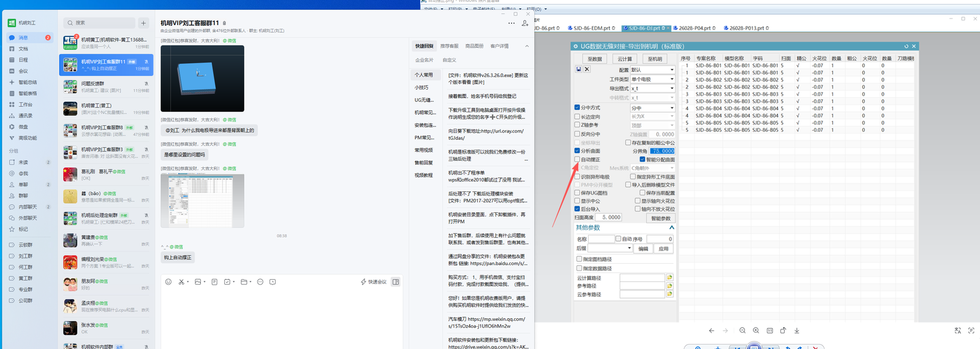
Task: Click the 云计算 button
Action: (x=625, y=59)
